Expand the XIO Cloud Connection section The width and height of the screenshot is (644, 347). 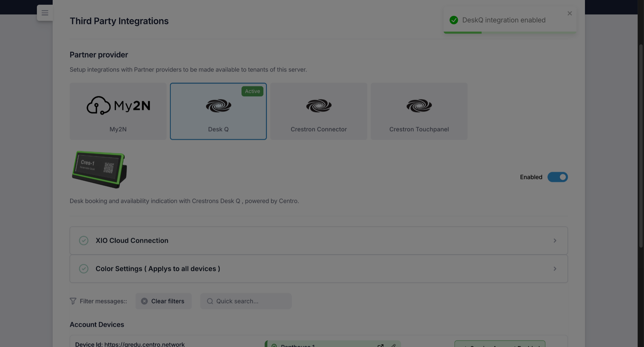[555, 240]
